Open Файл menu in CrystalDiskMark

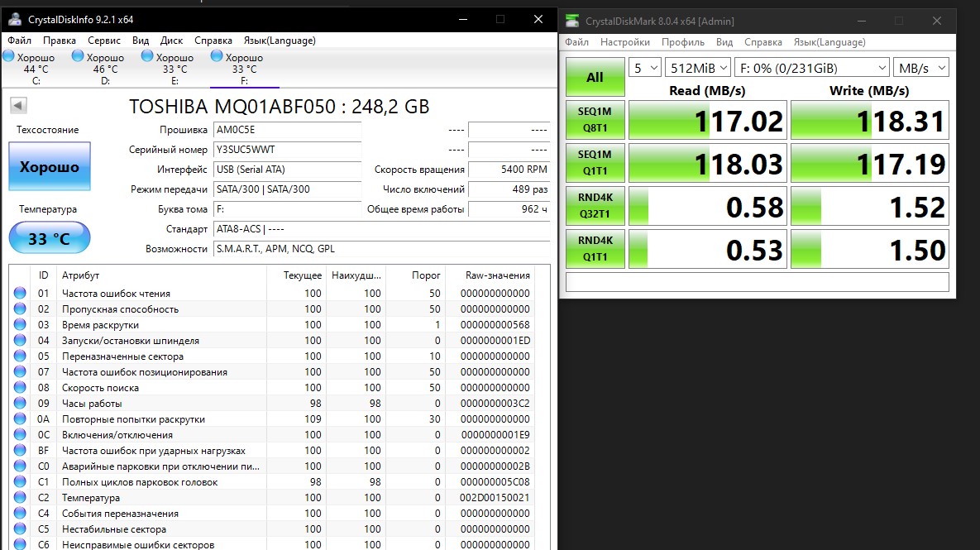tap(577, 42)
